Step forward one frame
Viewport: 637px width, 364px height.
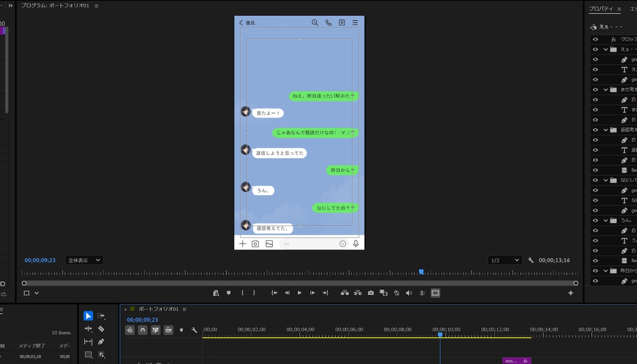(x=312, y=293)
